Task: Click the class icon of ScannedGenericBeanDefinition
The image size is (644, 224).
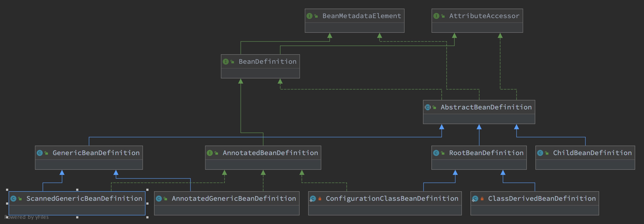Action: point(14,199)
